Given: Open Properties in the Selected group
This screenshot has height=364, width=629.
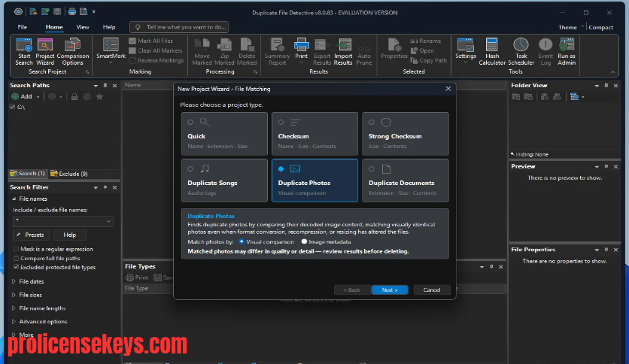Looking at the screenshot, I should (394, 49).
